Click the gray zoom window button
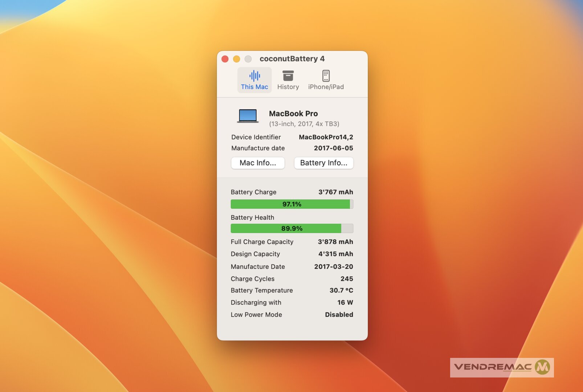The height and width of the screenshot is (392, 583). 248,59
